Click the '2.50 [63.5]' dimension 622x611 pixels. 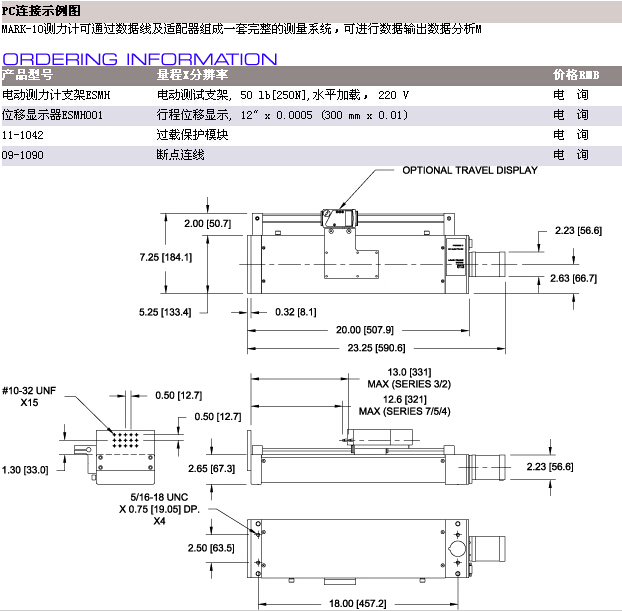pyautogui.click(x=211, y=548)
